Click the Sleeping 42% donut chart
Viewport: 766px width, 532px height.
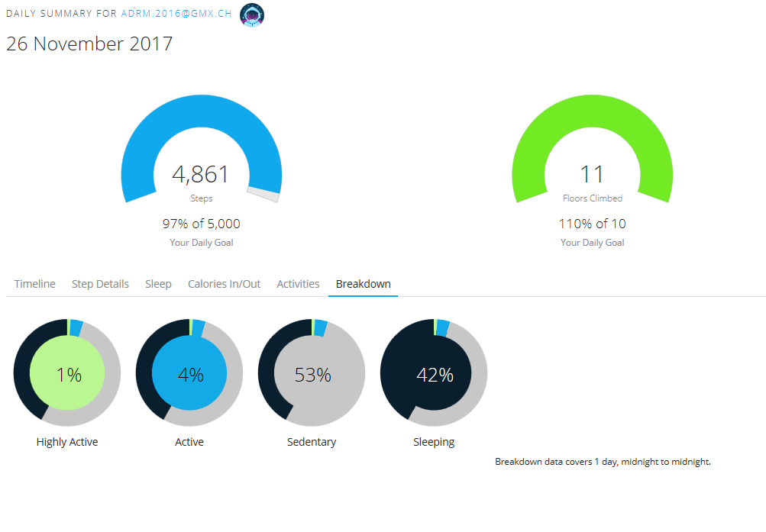[x=434, y=374]
